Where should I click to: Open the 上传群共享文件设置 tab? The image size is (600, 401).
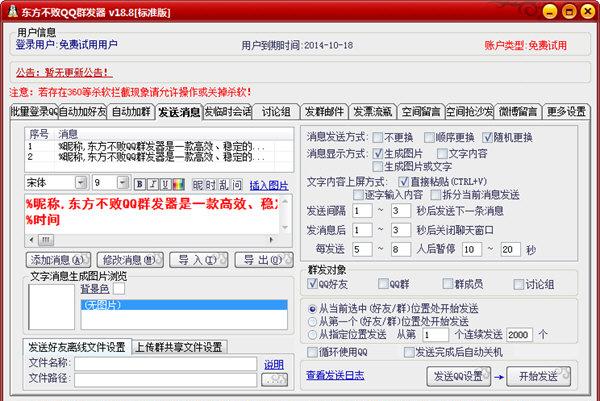click(x=179, y=347)
